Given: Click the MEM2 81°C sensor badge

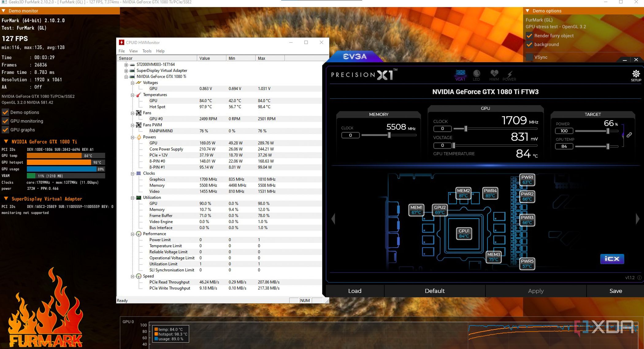Looking at the screenshot, I should [x=463, y=193].
